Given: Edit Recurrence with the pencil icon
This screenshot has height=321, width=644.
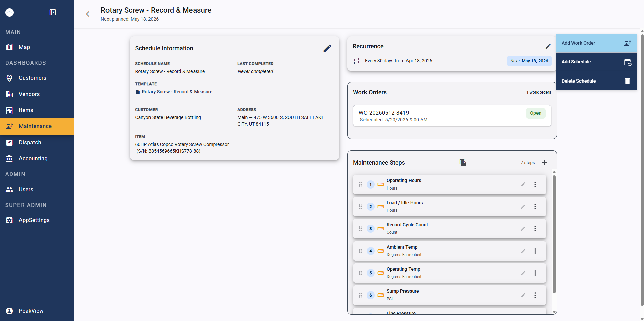Looking at the screenshot, I should [548, 46].
